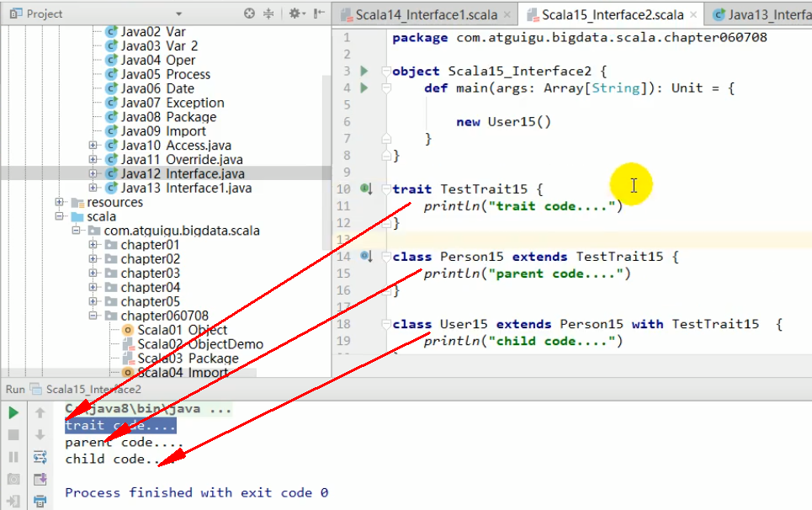Viewport: 812px width, 510px height.
Task: Fold the main method block
Action: [385, 88]
